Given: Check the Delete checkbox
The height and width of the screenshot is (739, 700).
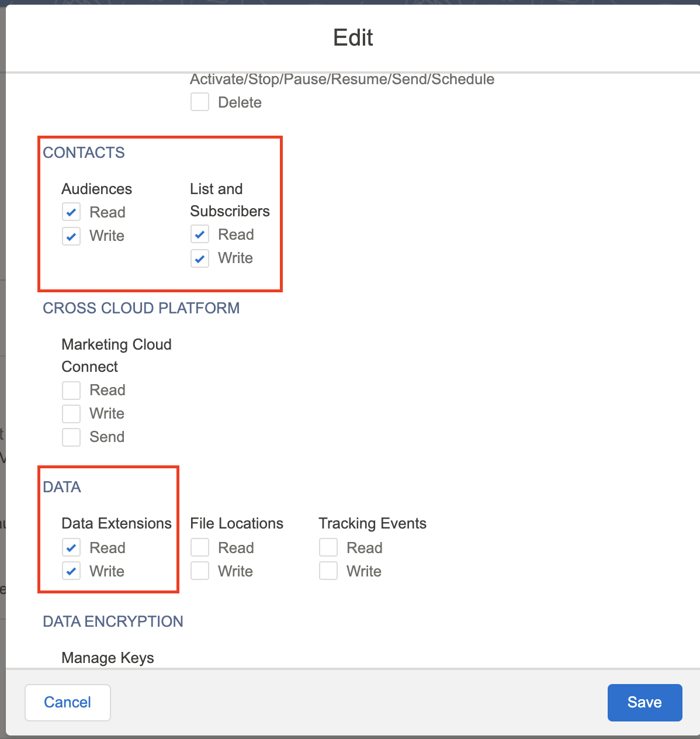Looking at the screenshot, I should [200, 102].
